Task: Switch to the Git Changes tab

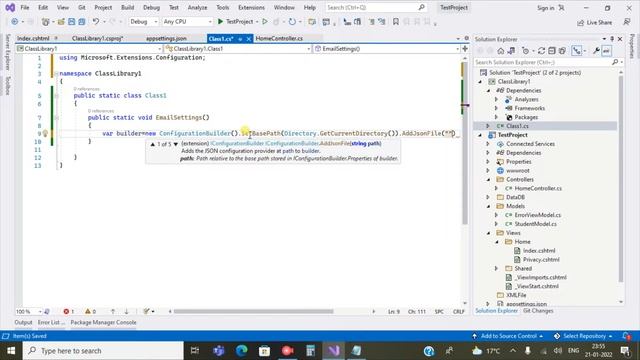Action: [538, 311]
